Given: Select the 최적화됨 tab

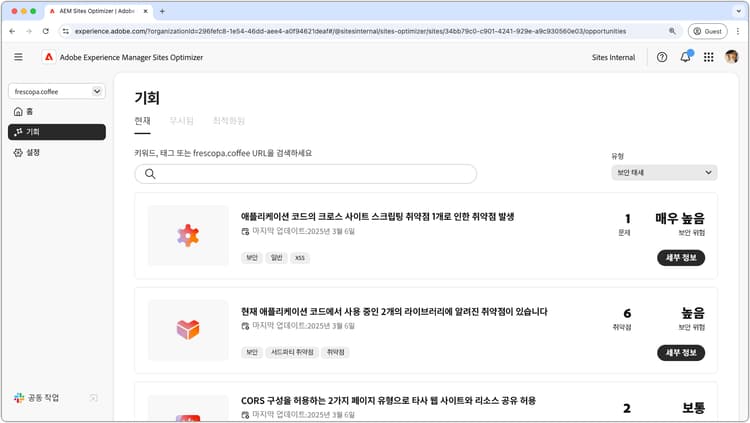Looking at the screenshot, I should tap(229, 121).
